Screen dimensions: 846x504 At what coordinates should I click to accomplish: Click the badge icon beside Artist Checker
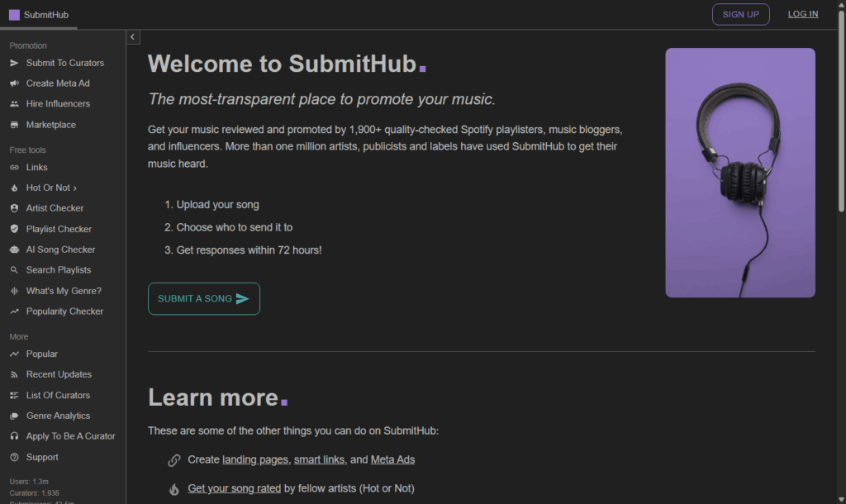14,208
